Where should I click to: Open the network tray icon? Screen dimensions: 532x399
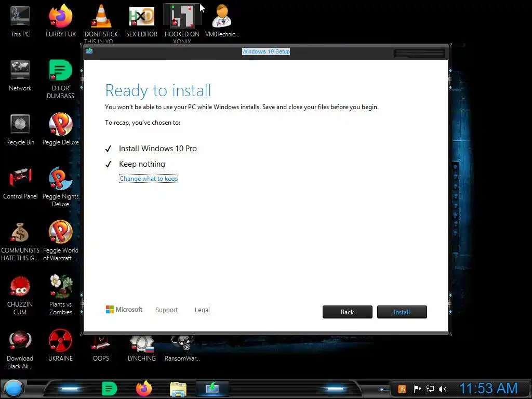click(x=430, y=389)
